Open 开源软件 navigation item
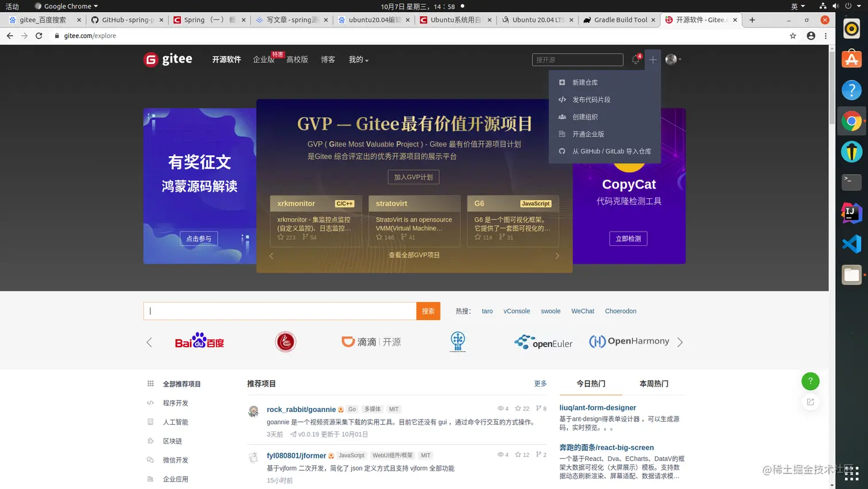868x489 pixels. [226, 60]
